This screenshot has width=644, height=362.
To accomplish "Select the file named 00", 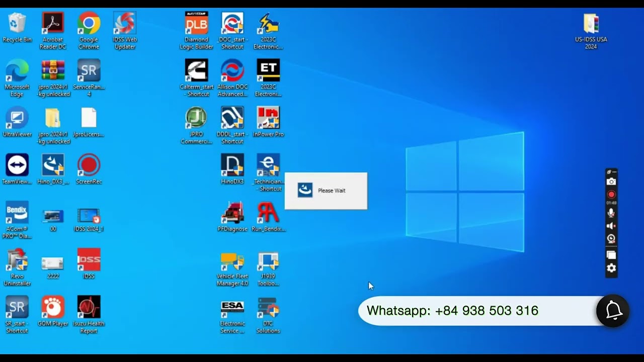I will (53, 220).
